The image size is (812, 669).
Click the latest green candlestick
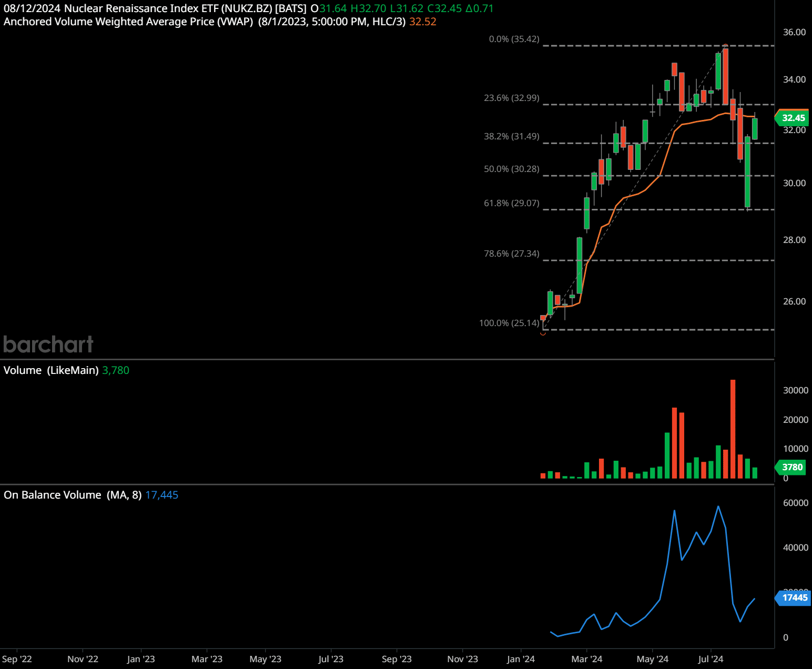[755, 129]
